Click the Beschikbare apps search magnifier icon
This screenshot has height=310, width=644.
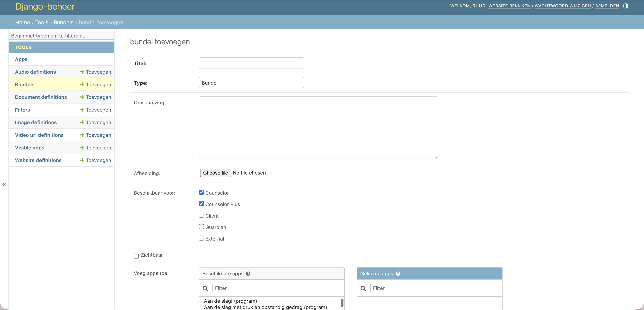tap(205, 288)
